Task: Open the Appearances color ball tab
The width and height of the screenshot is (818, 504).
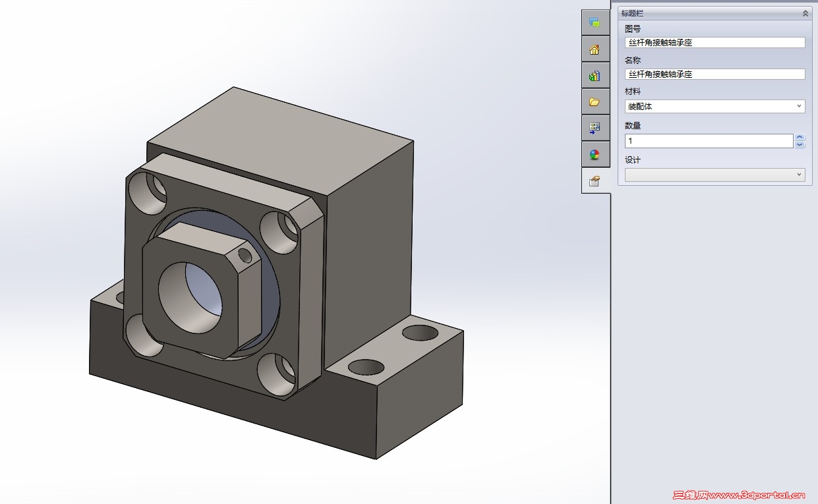Action: coord(595,155)
